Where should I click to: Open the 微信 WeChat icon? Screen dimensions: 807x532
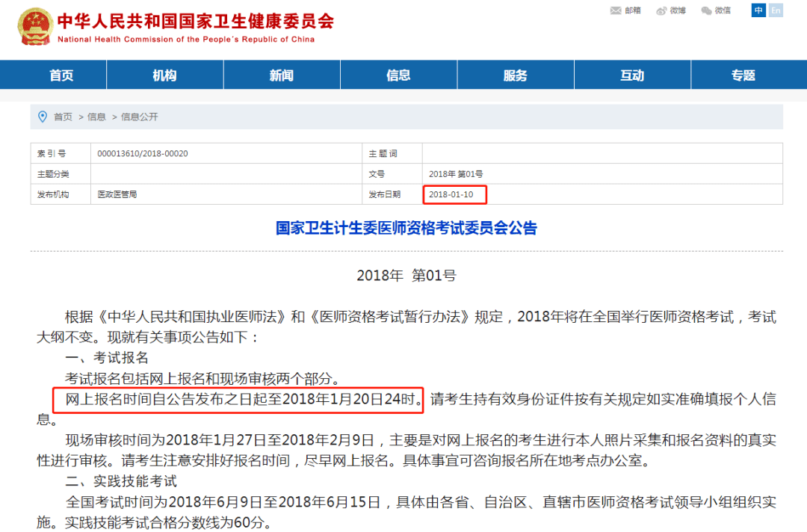(x=706, y=10)
